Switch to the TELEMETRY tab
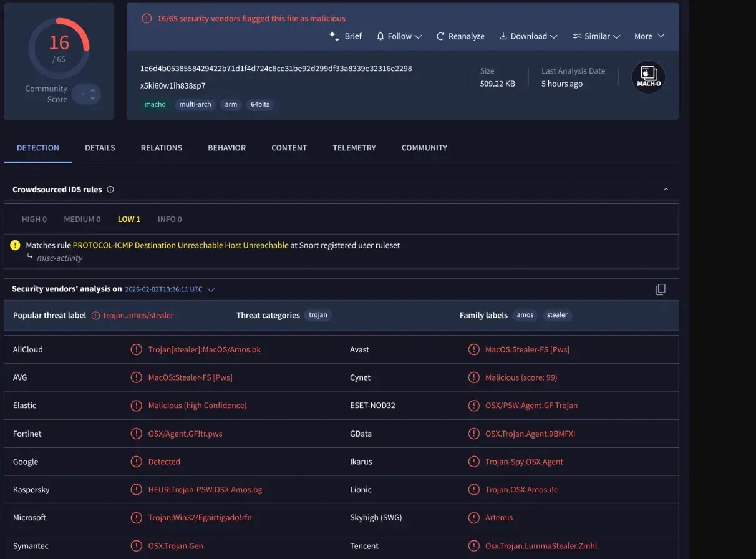Screen dimensions: 756x559 (x=354, y=148)
